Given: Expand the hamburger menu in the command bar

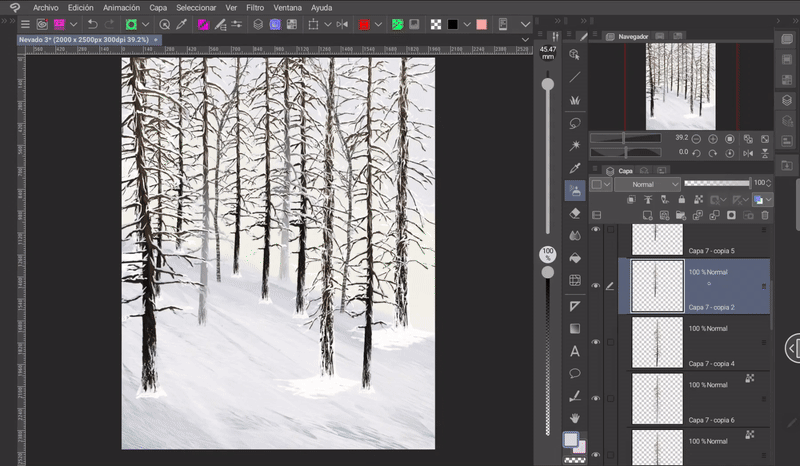Looking at the screenshot, I should point(25,23).
